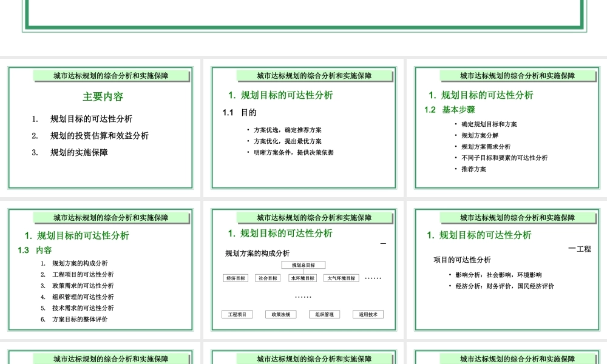Select the 社会目标 box

(266, 278)
